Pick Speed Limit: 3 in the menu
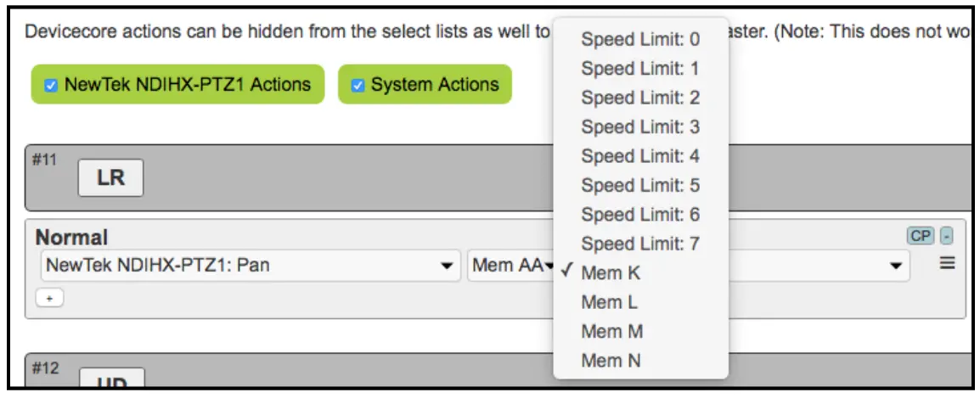980x398 pixels. 640,127
